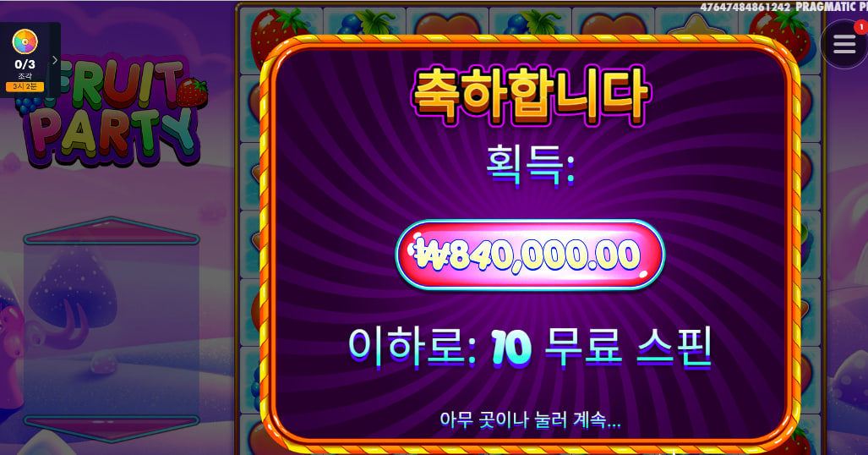Image resolution: width=868 pixels, height=455 pixels.
Task: Click the yellow star symbol on top row
Action: coord(696,25)
